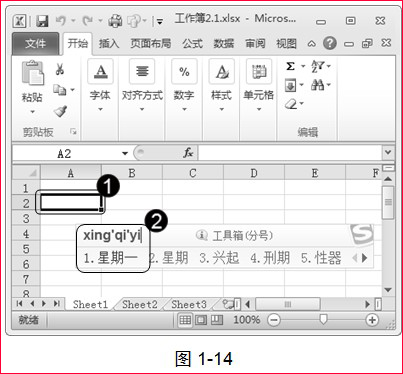Select column B header
This screenshot has width=403, height=374.
pyautogui.click(x=132, y=173)
